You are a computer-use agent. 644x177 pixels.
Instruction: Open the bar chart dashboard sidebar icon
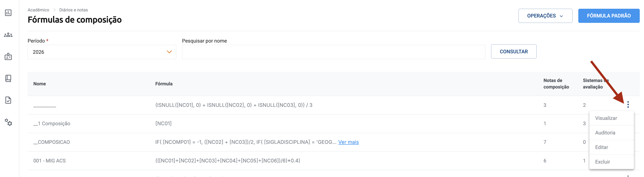(x=8, y=13)
